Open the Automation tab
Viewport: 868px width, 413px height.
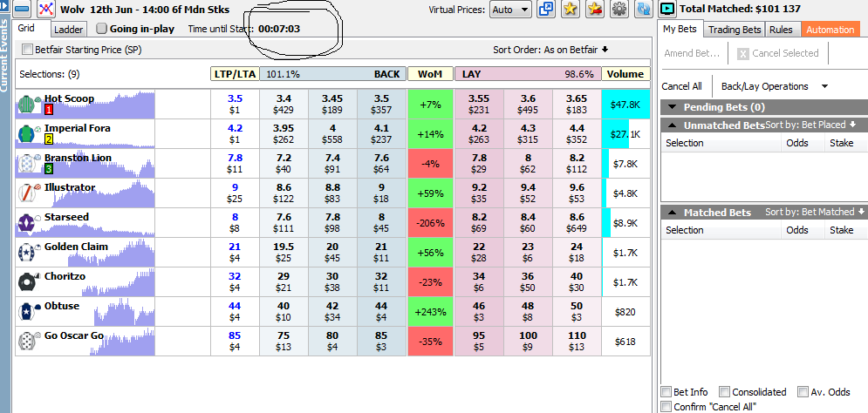click(830, 30)
